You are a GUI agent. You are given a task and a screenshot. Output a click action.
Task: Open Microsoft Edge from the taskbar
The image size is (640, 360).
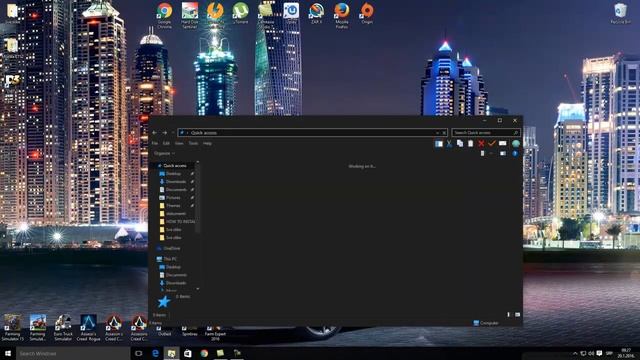(156, 353)
